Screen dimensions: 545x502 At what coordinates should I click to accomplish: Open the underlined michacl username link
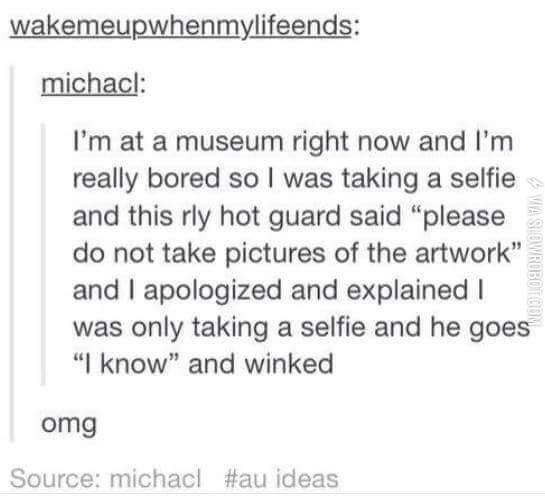(x=90, y=84)
